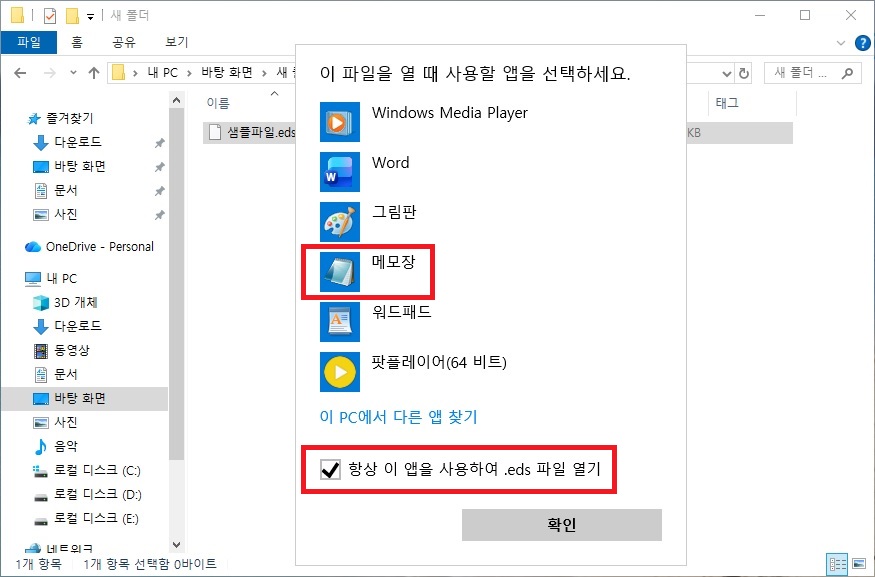Open the 공유 ribbon tab
This screenshot has width=875, height=577.
(124, 42)
